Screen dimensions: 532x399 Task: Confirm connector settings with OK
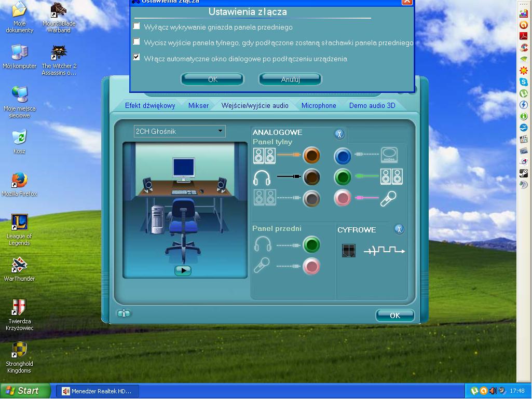click(212, 79)
